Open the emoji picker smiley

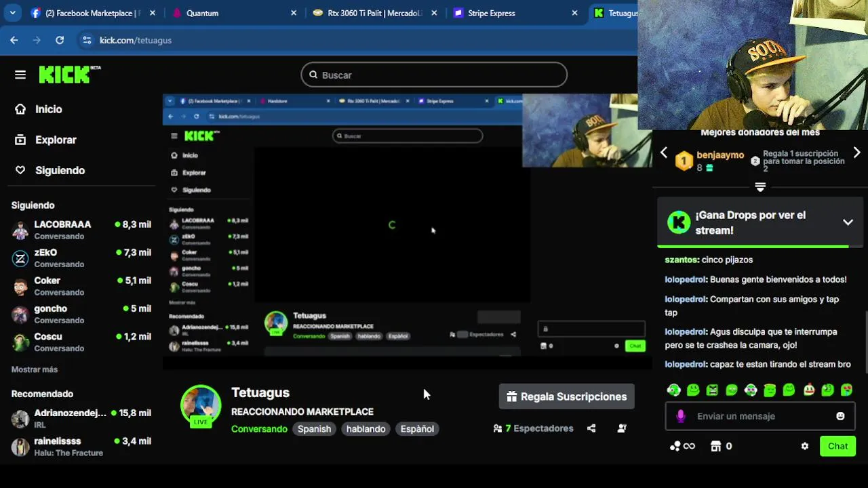point(840,416)
